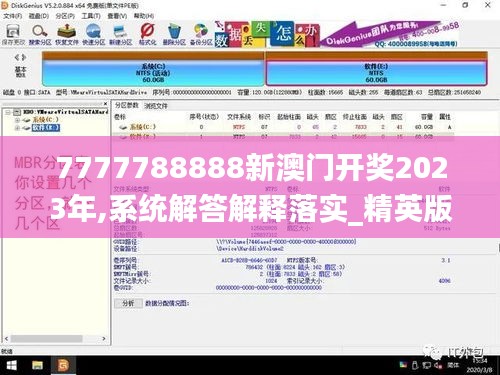Close the left tree panel with X
The image size is (500, 375).
coord(105,104)
